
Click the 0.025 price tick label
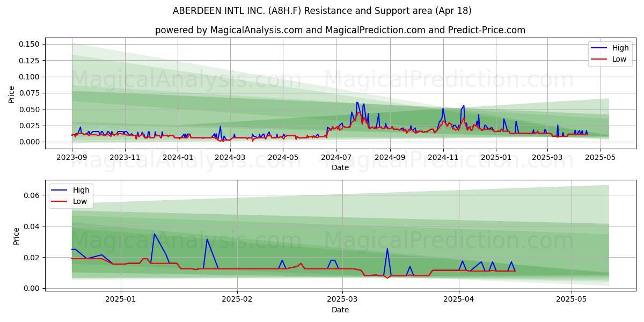coord(30,126)
